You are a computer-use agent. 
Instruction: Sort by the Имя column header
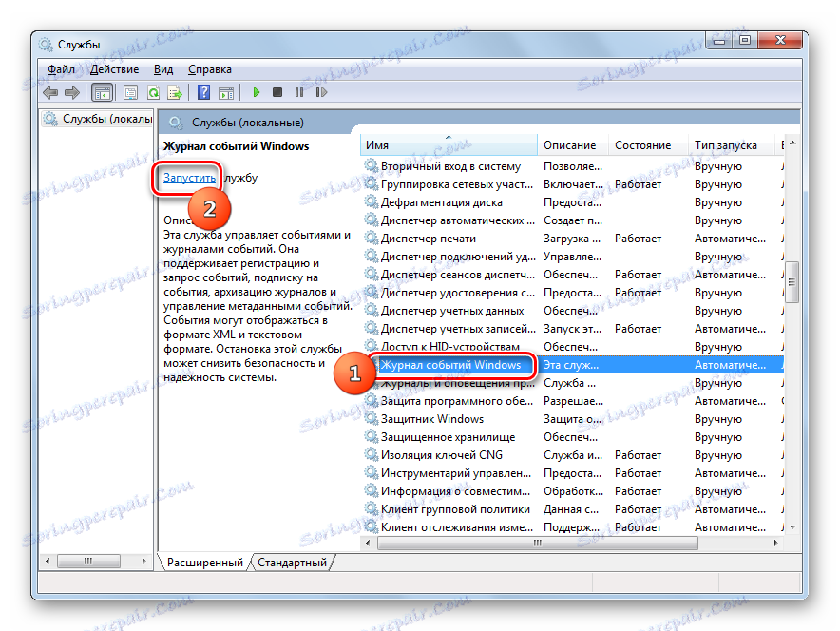tap(449, 145)
